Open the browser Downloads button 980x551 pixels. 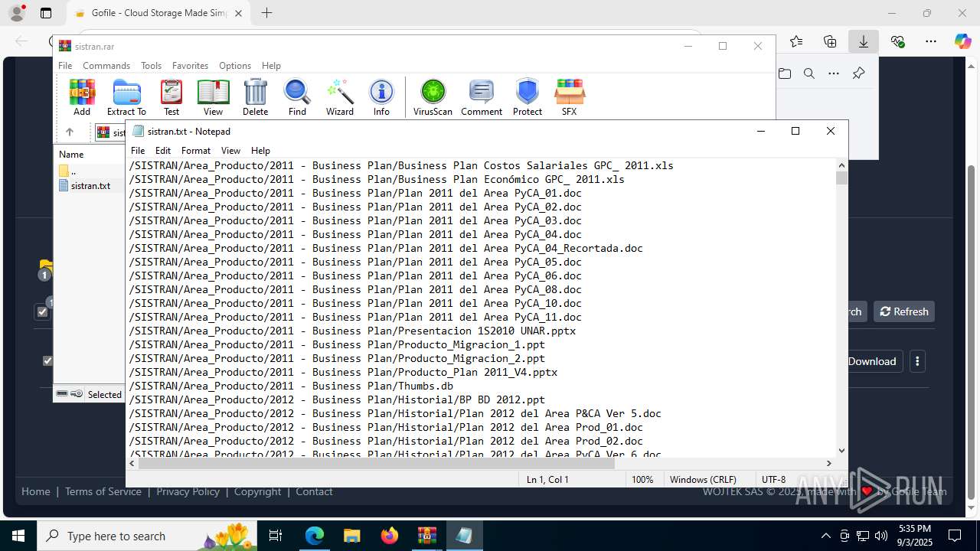coord(864,41)
